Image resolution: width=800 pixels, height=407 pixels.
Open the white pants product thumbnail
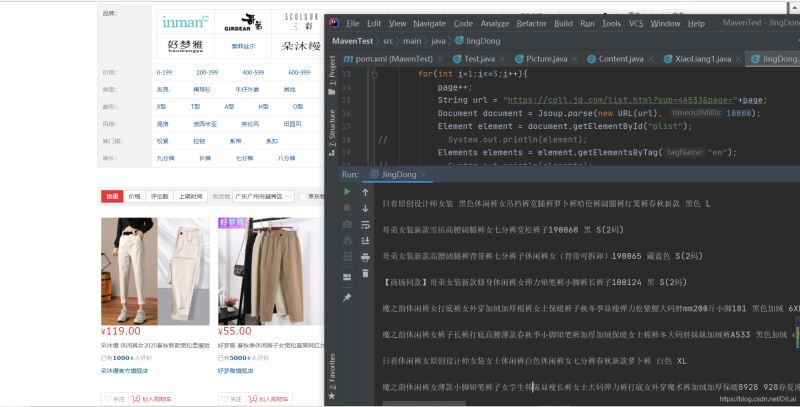coord(155,271)
